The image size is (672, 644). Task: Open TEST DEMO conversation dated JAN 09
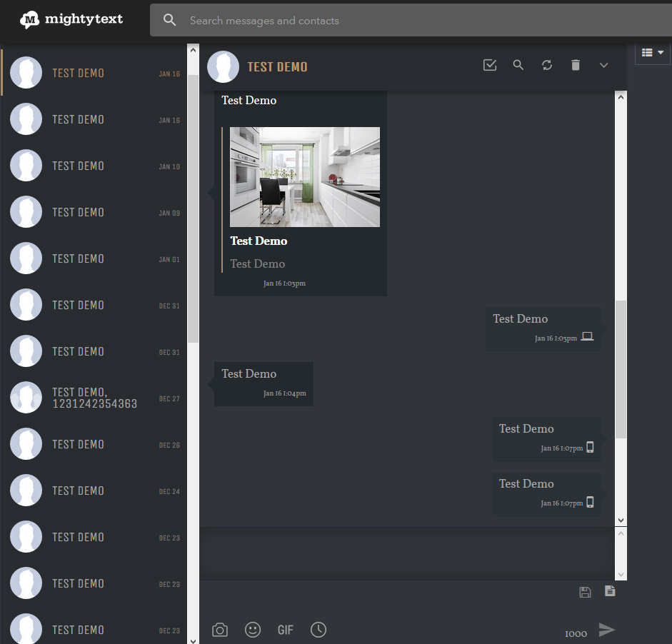click(94, 212)
